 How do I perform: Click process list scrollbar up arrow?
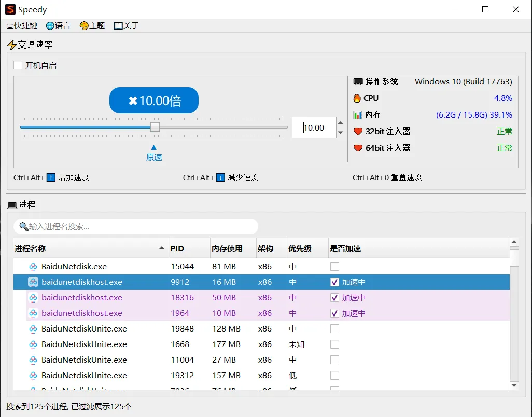(514, 242)
